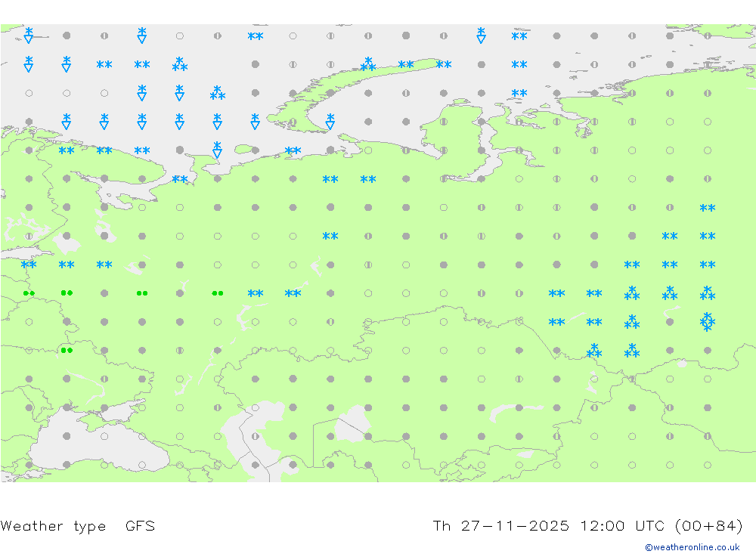This screenshot has height=554, width=756.
Task: Click the circled blue snowflake symbol
Action: pos(708,322)
